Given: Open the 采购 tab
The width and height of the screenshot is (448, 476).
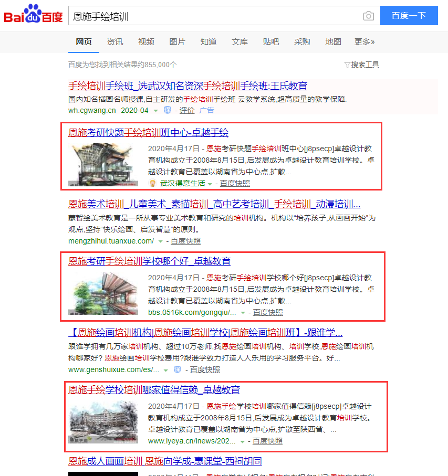Looking at the screenshot, I should click(302, 42).
